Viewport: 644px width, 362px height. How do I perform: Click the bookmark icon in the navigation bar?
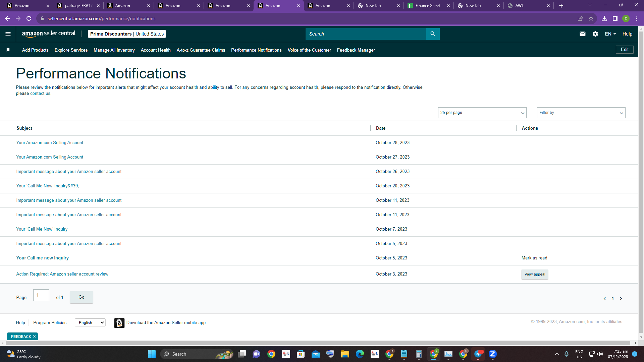[8, 50]
